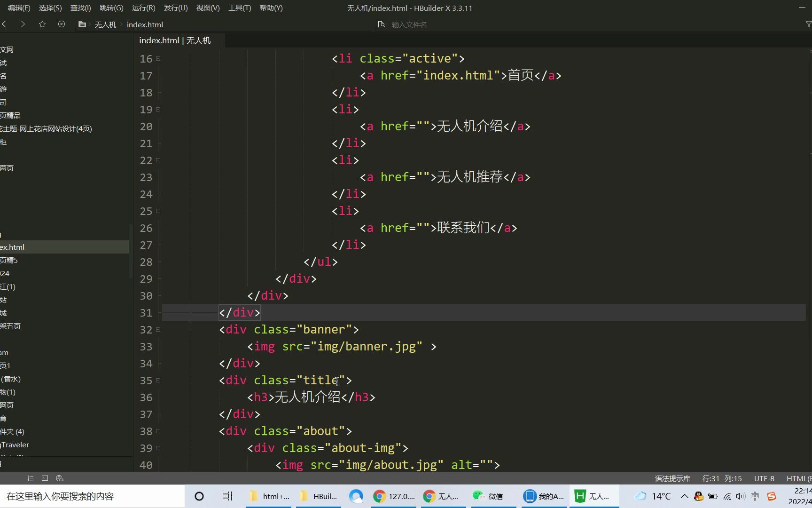Open Cortana circle icon on the taskbar
Screen dimensions: 812x508
coord(199,496)
